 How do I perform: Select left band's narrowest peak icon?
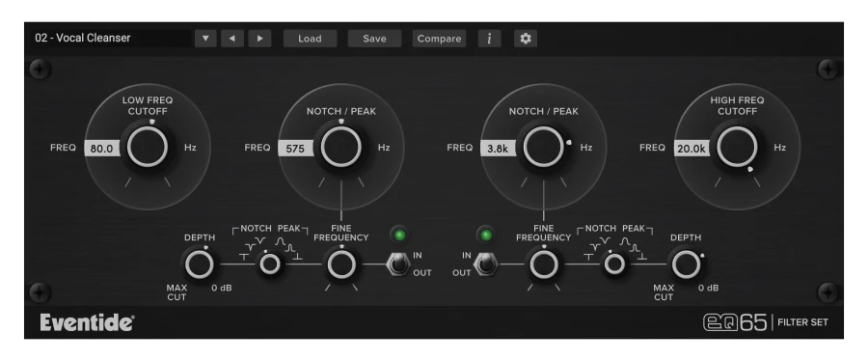[x=298, y=257]
